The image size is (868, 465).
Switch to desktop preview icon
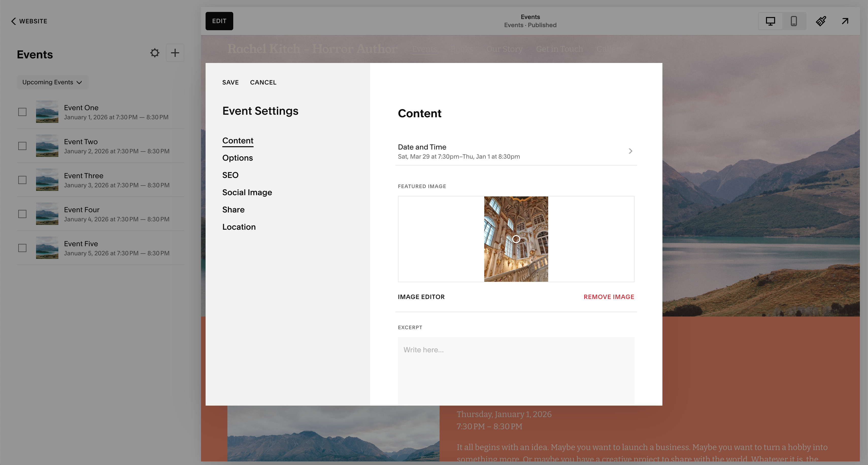pyautogui.click(x=770, y=21)
